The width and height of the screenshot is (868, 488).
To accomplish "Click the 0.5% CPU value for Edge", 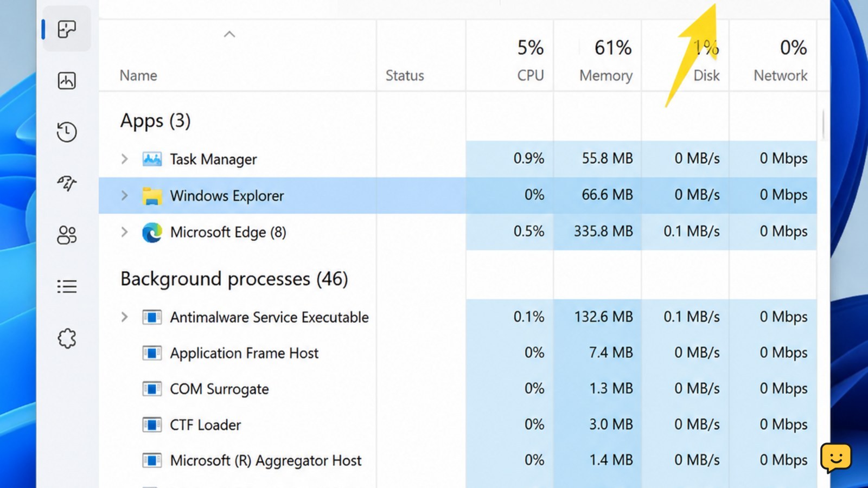I will [528, 231].
